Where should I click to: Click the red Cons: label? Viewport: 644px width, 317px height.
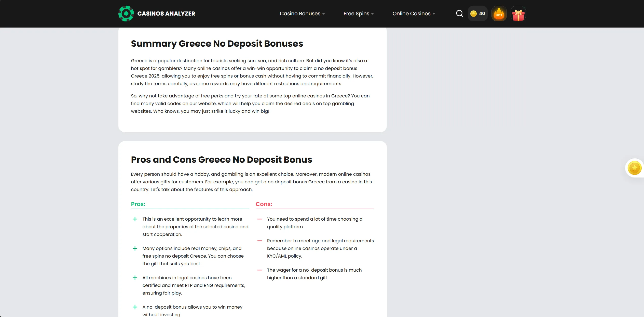point(264,204)
